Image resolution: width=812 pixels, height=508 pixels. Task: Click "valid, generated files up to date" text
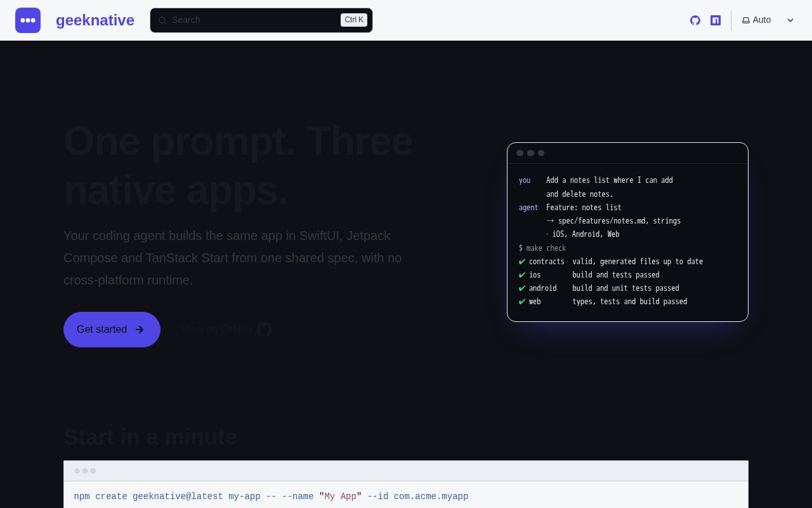pyautogui.click(x=638, y=262)
